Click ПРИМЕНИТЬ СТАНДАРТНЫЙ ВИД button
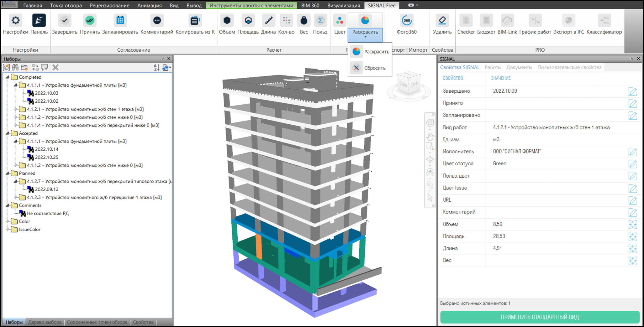 [540, 317]
